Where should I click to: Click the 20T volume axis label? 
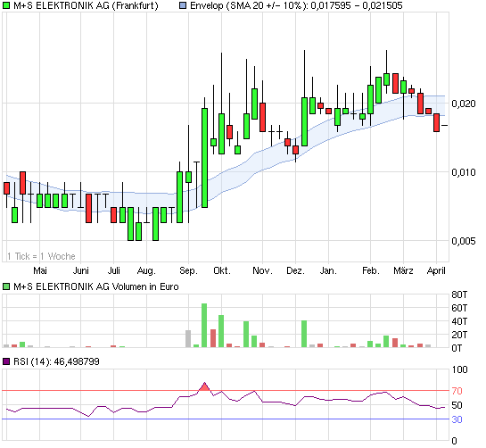459,335
